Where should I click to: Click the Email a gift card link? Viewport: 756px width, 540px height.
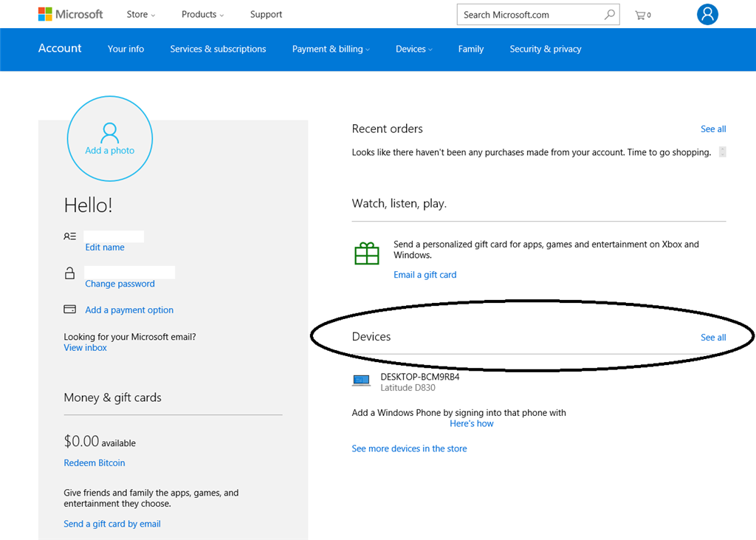(425, 275)
